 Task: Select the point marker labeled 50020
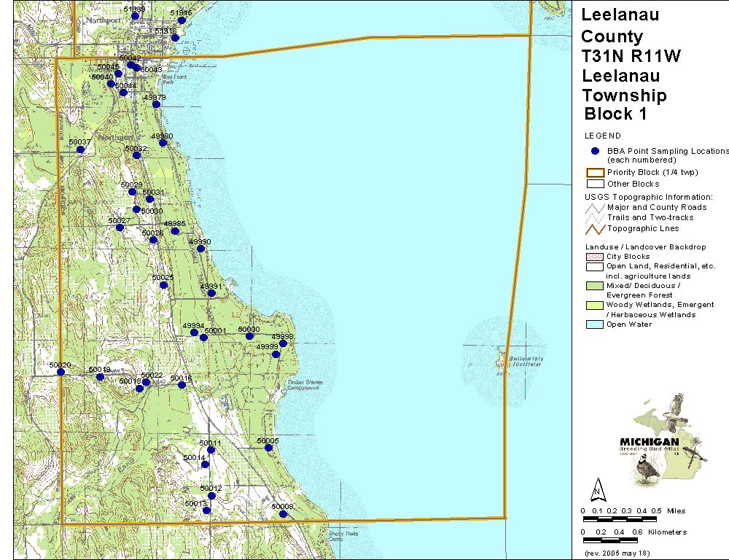pyautogui.click(x=61, y=372)
